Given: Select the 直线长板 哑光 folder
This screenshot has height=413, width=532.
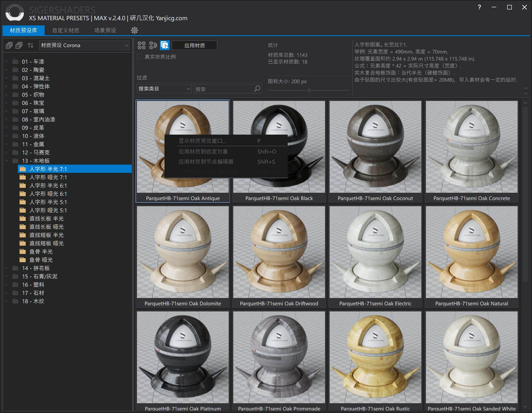Looking at the screenshot, I should (46, 227).
